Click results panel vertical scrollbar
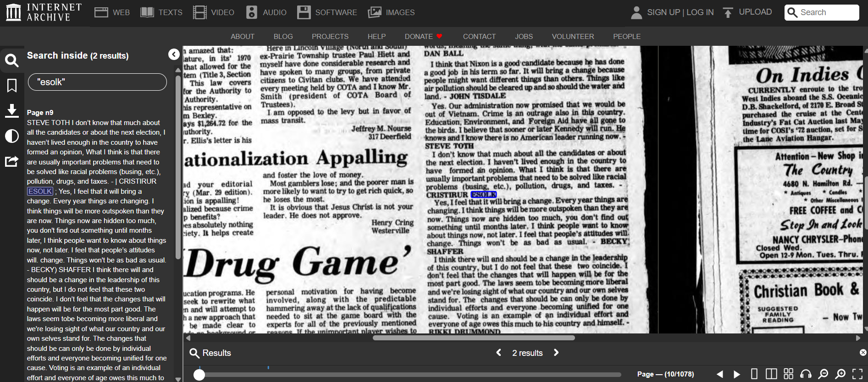Viewport: 868px width, 382px height. tap(178, 167)
